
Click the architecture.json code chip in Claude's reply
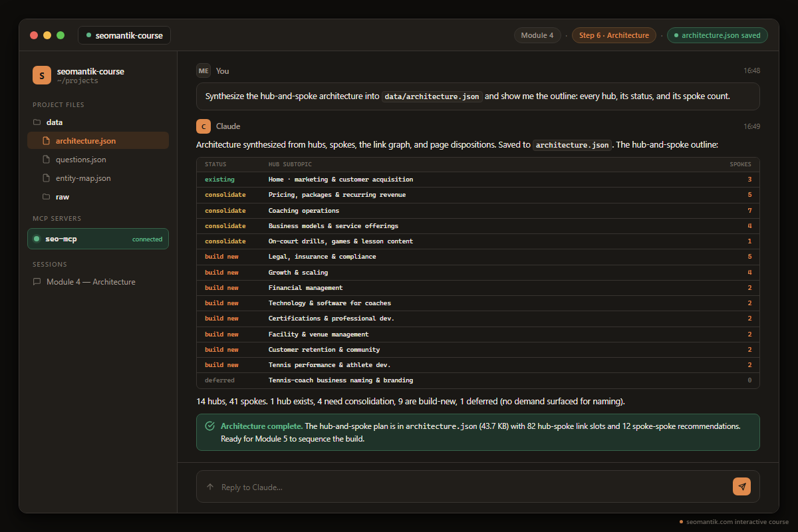point(573,145)
